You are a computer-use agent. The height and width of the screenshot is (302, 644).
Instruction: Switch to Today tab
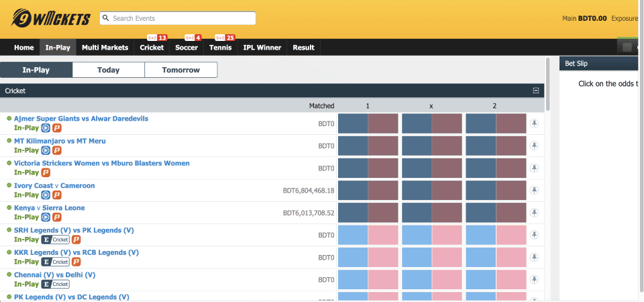109,70
